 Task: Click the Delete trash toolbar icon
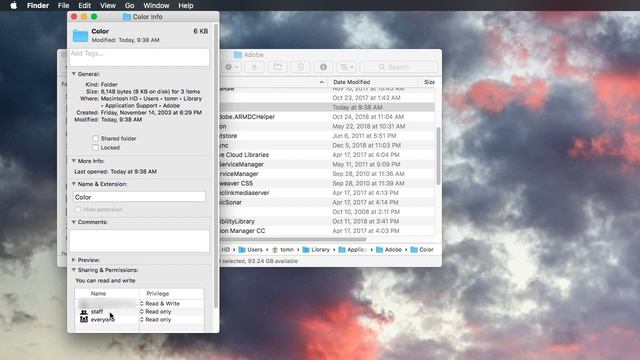pos(300,67)
